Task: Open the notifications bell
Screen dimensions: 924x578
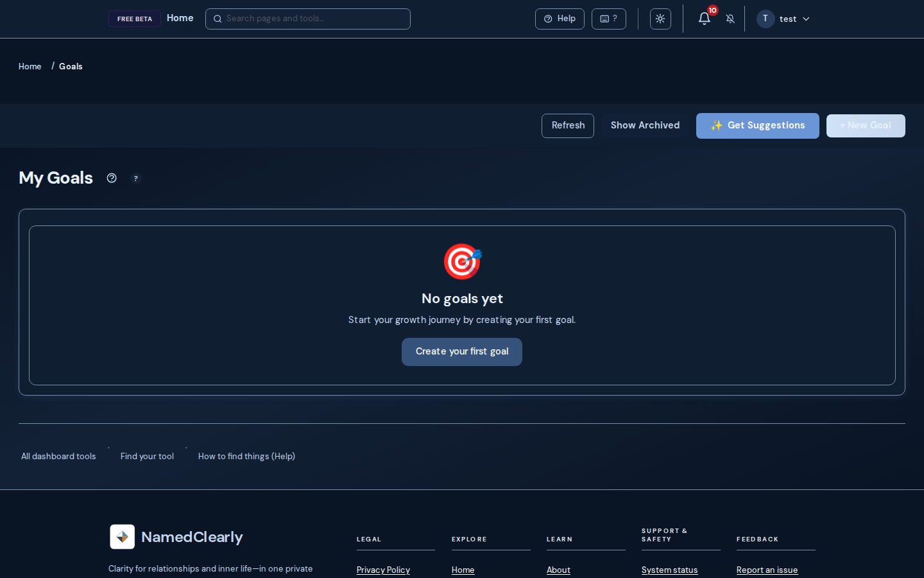Action: tap(705, 19)
